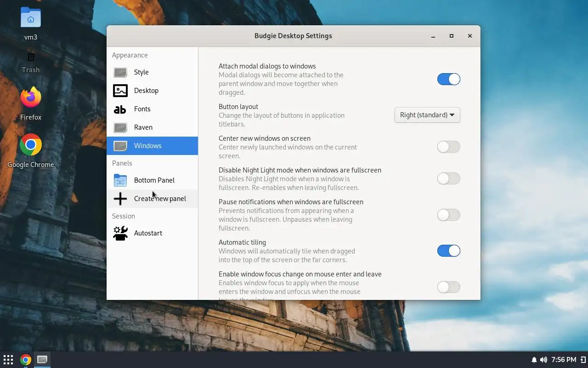Click 'Pause notifications when windows are fullscreen' title

291,202
